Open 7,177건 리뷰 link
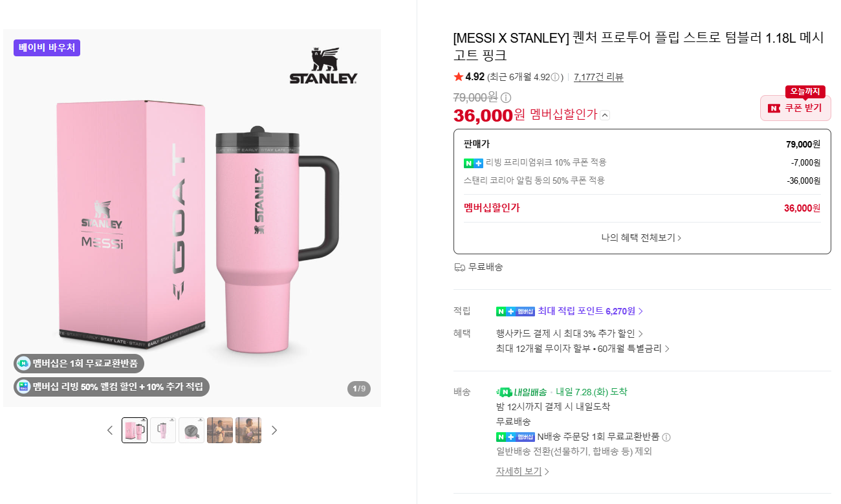Viewport: 841px width, 504px height. tap(598, 77)
